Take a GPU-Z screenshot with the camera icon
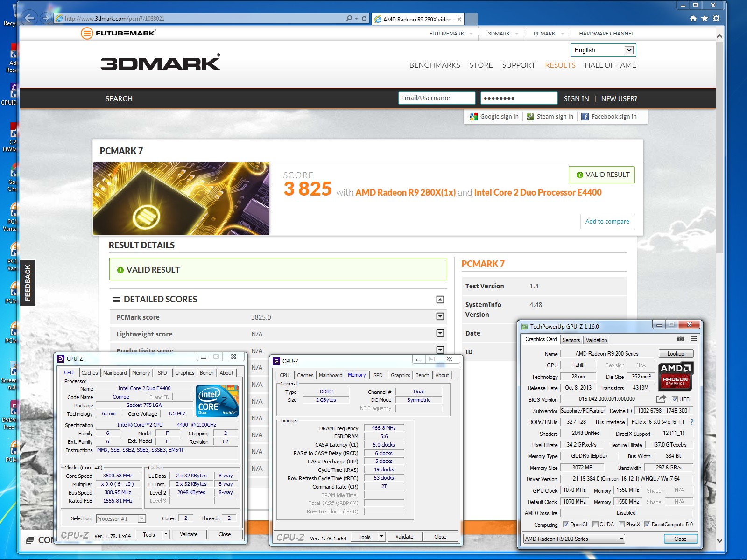Image resolution: width=747 pixels, height=560 pixels. pos(681,339)
